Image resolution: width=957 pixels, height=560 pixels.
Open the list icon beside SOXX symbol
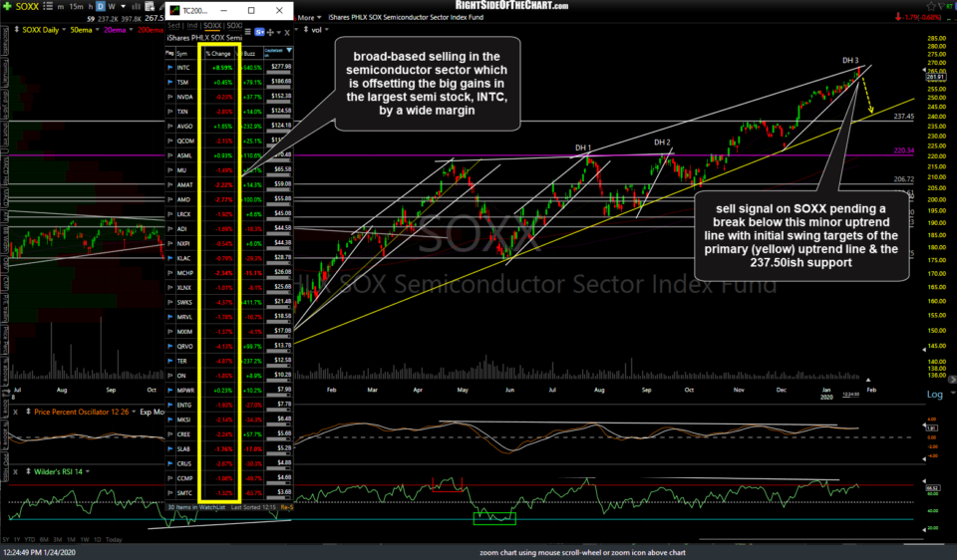tap(48, 6)
